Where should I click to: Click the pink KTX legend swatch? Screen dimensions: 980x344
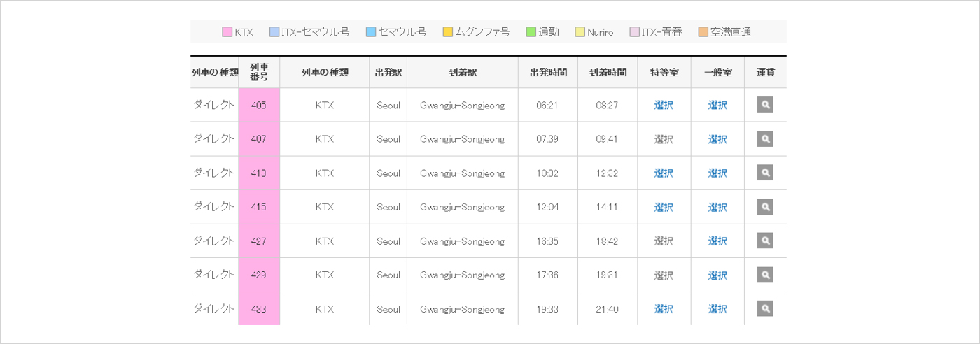[x=227, y=32]
